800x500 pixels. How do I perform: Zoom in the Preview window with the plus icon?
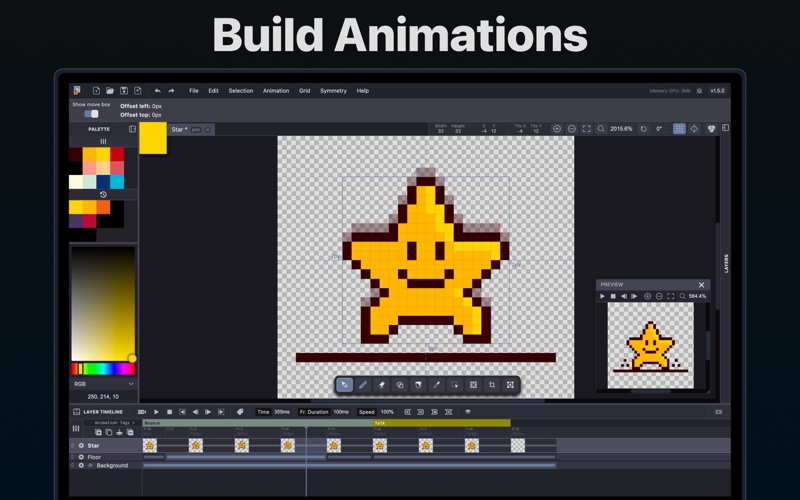(647, 296)
